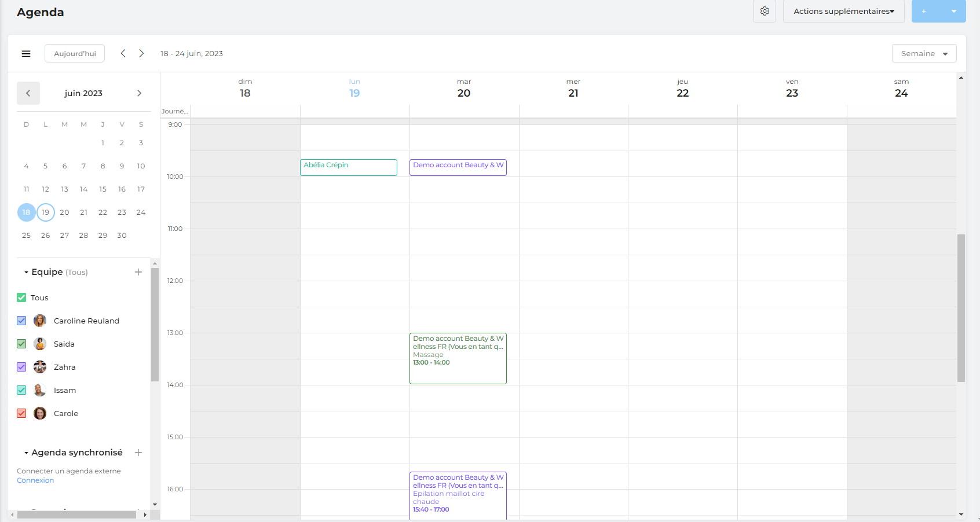Click sidebar scrollbar down arrow
This screenshot has width=980, height=522.
(155, 505)
